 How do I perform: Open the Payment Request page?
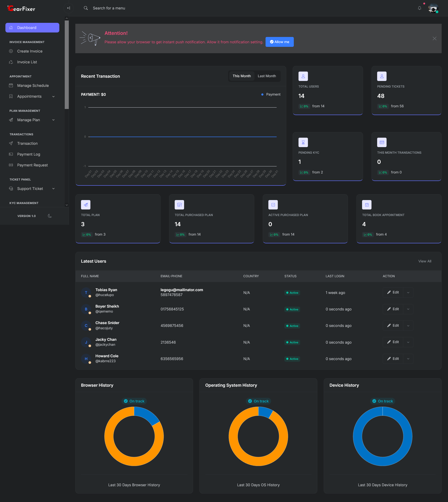[x=32, y=165]
